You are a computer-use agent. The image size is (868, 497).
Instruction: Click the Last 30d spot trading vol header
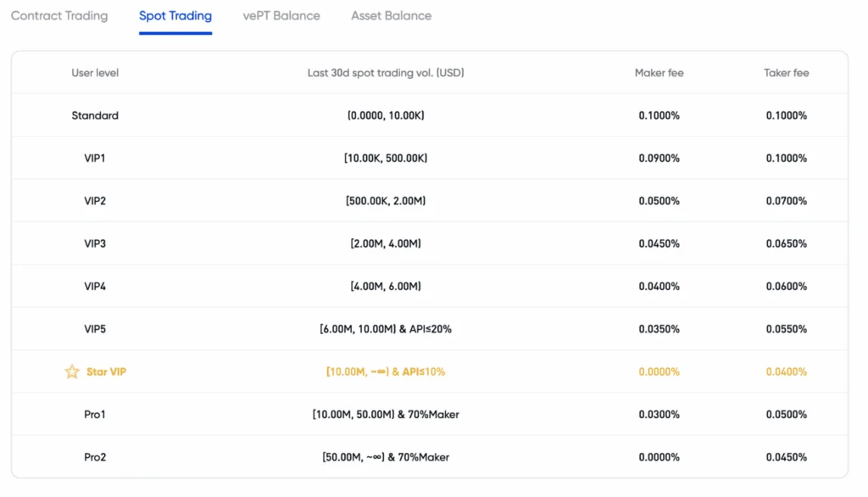tap(386, 73)
